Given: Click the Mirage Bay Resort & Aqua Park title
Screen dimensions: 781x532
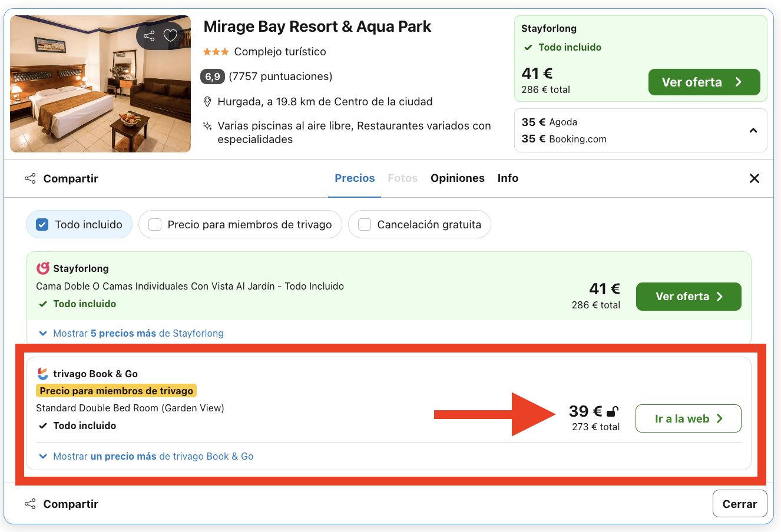Looking at the screenshot, I should coord(317,26).
